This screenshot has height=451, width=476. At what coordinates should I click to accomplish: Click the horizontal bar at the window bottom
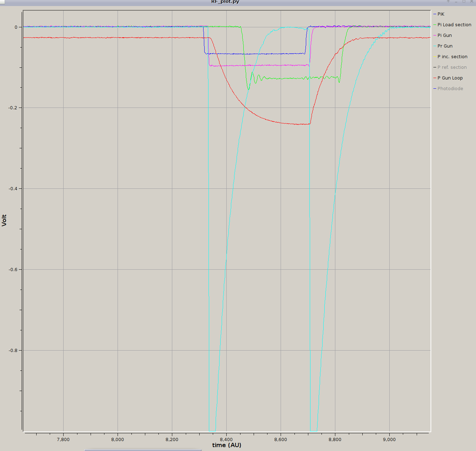click(143, 450)
